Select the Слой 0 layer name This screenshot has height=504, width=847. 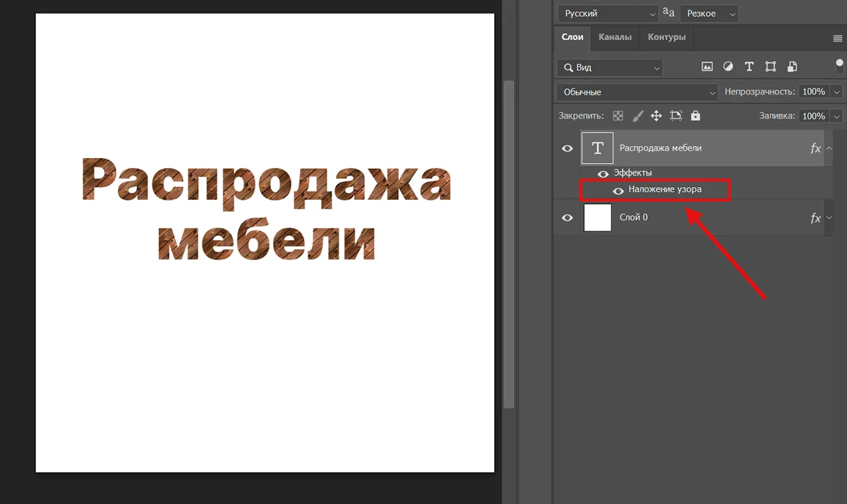tap(633, 217)
